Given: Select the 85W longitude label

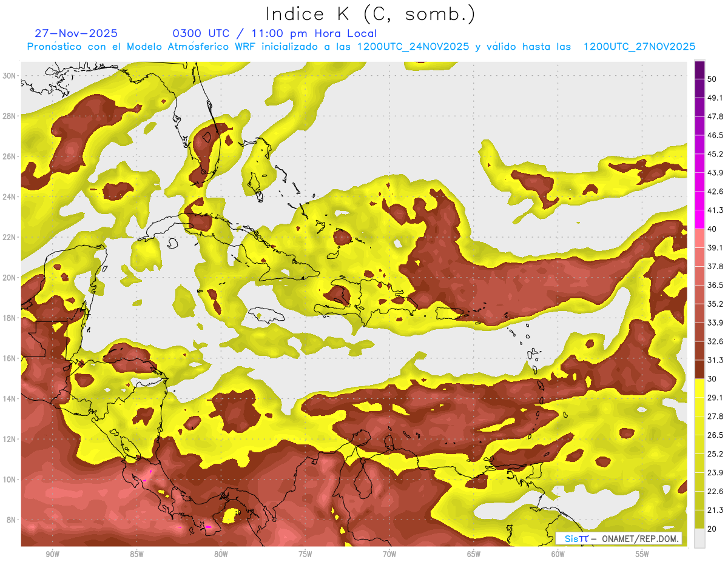Looking at the screenshot, I should pyautogui.click(x=136, y=554).
